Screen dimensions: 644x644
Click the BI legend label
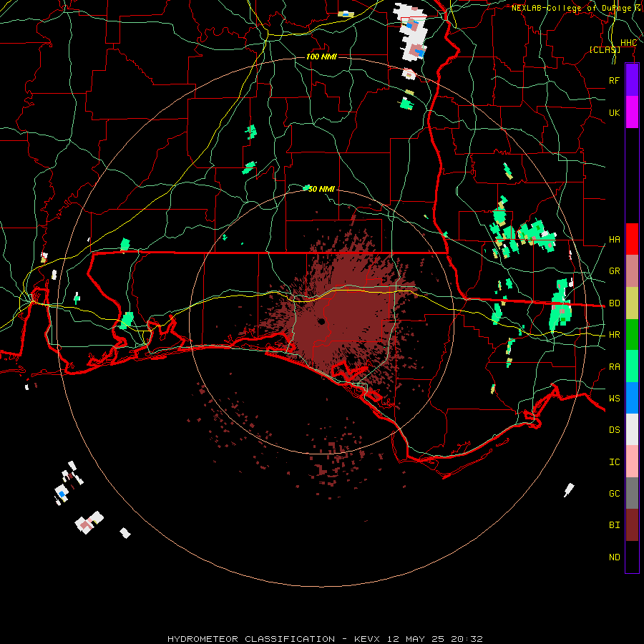click(x=614, y=525)
